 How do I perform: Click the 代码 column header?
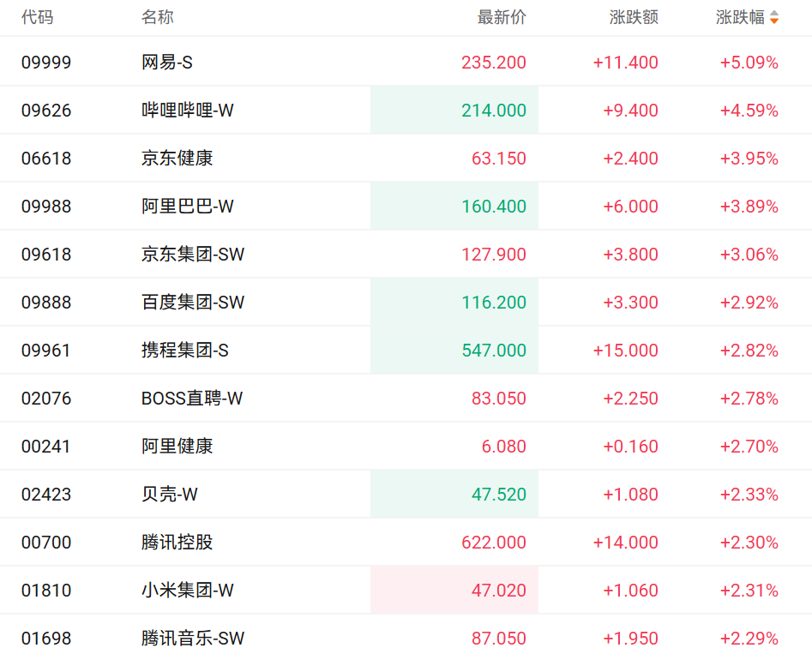pos(37,17)
